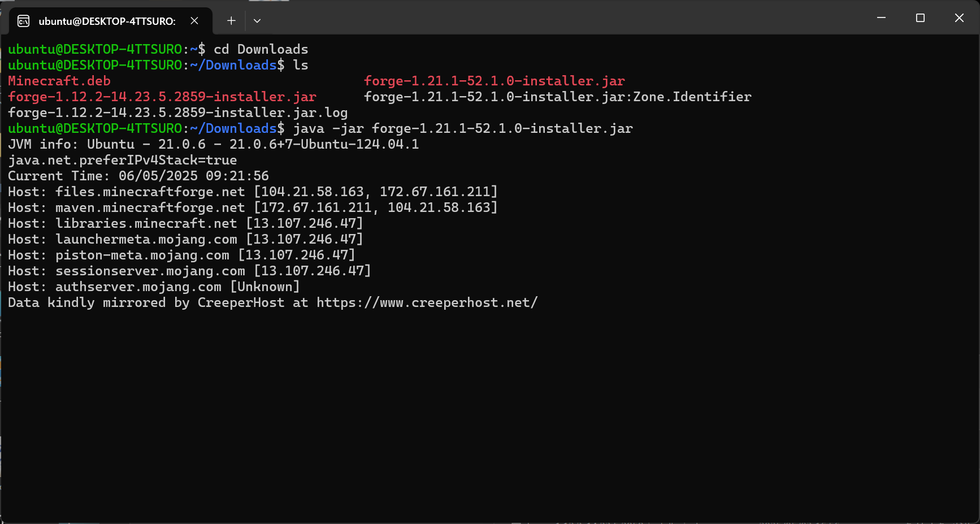Minimize the Windows Terminal window
Screen dimensions: 980x524
(881, 18)
